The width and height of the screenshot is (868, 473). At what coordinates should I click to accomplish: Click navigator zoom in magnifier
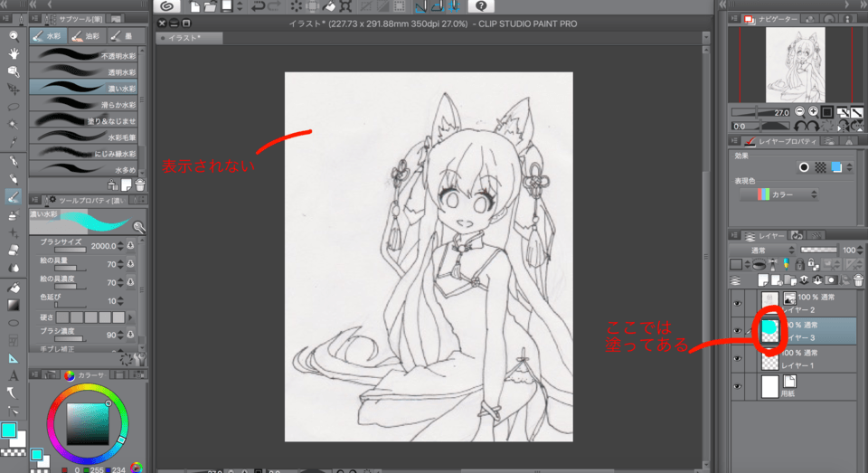tap(813, 112)
